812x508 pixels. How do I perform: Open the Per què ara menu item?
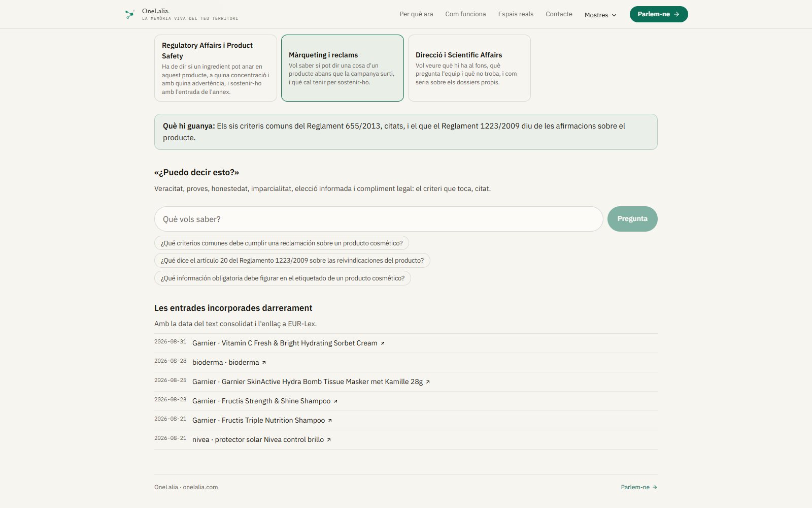coord(416,14)
